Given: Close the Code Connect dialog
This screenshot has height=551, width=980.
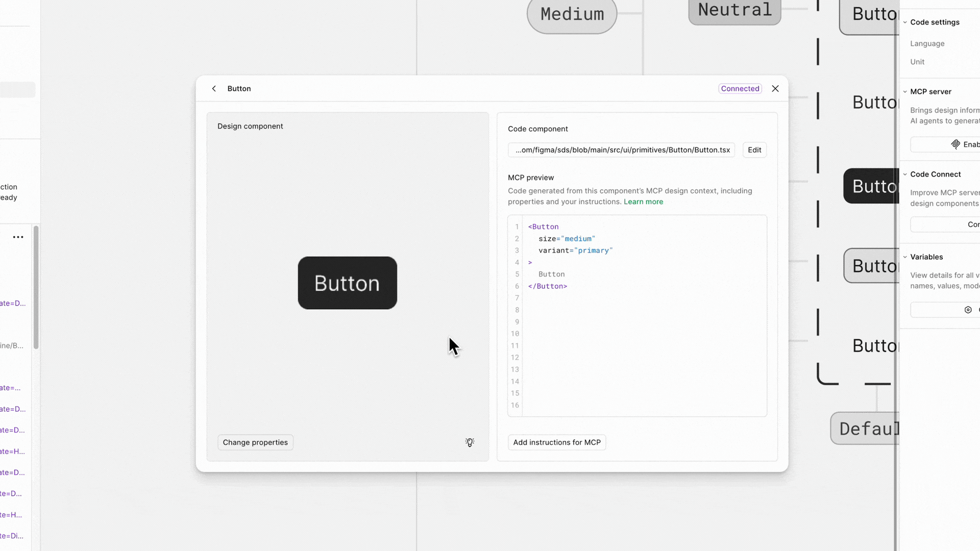Looking at the screenshot, I should [x=775, y=89].
